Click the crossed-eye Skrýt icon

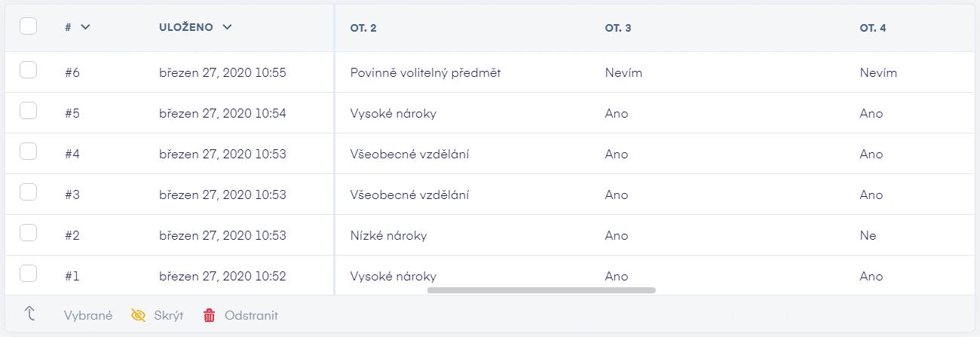[138, 315]
